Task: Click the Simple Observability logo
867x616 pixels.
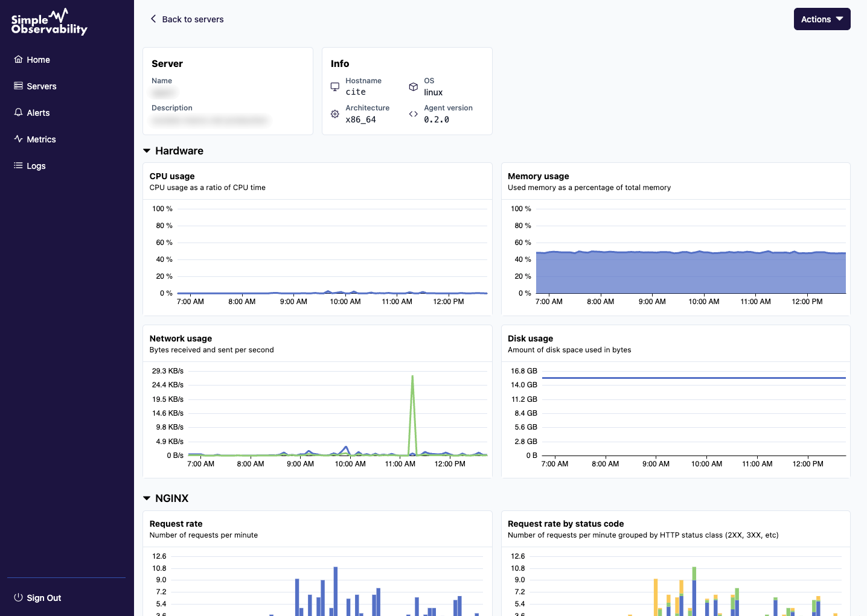Action: pos(49,22)
